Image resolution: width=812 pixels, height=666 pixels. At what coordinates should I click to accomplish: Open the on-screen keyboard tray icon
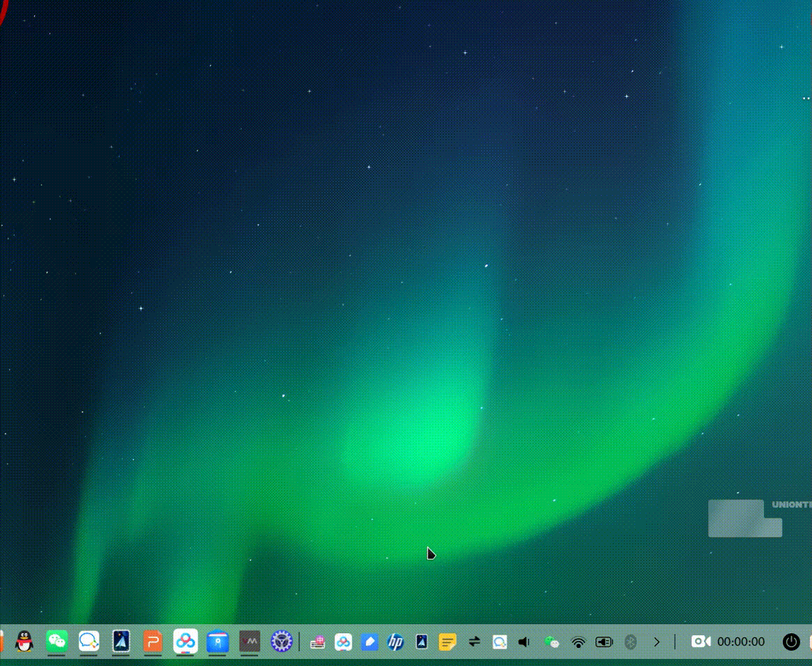click(x=318, y=642)
